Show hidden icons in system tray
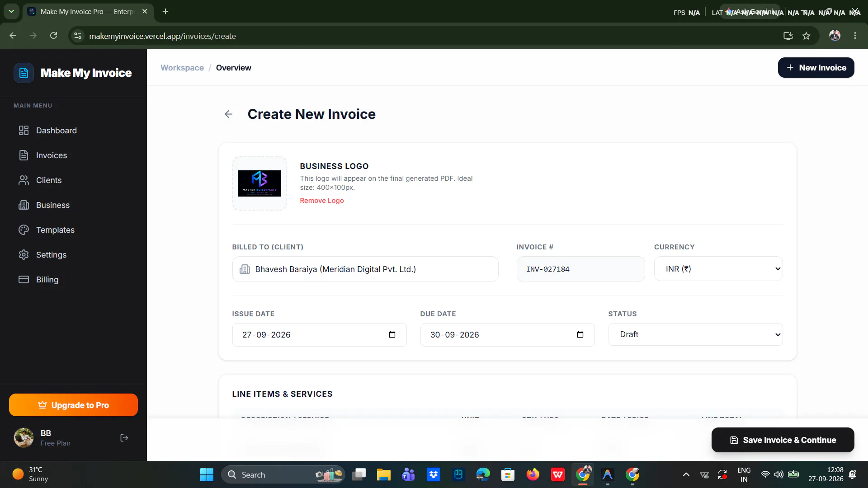This screenshot has width=868, height=488. (x=686, y=474)
